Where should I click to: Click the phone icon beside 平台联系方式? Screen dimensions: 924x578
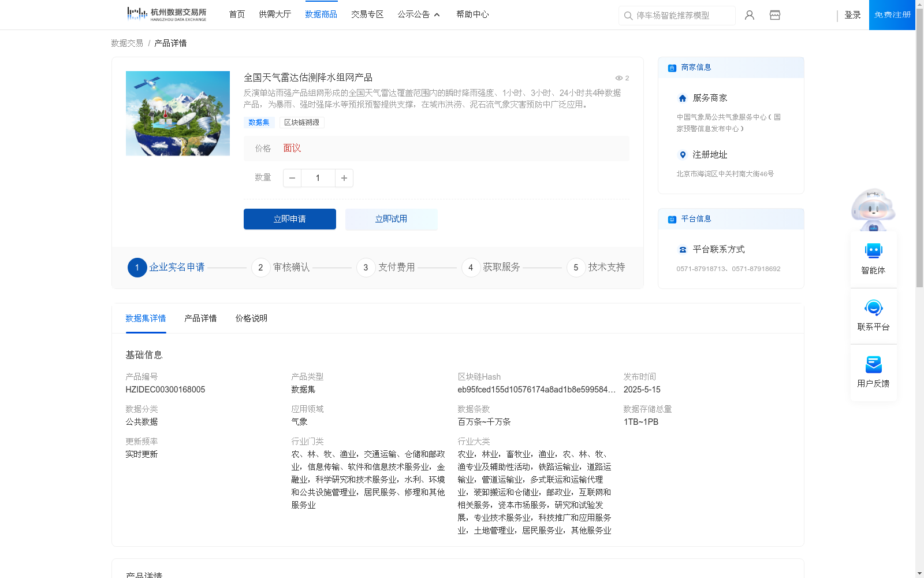682,249
